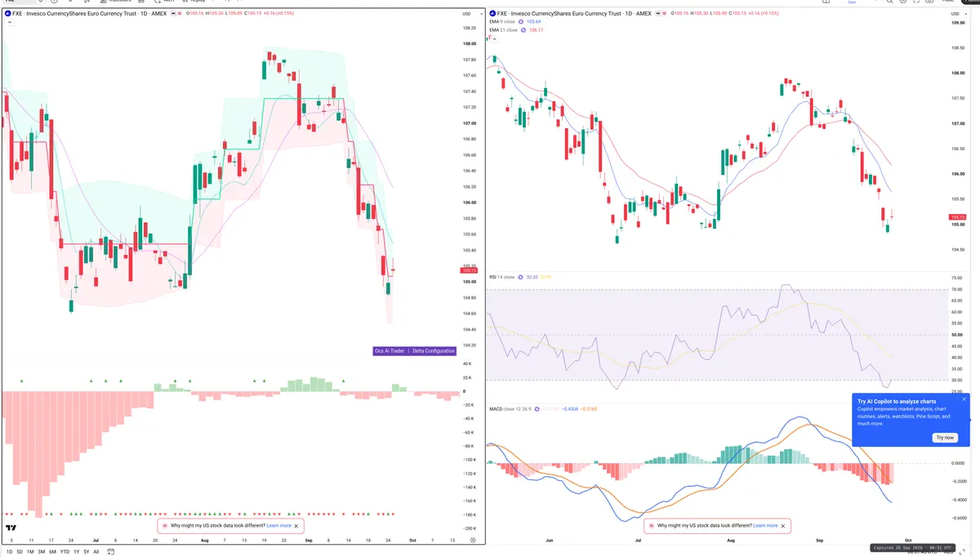Click the EMA 9 value 105.64

click(534, 21)
